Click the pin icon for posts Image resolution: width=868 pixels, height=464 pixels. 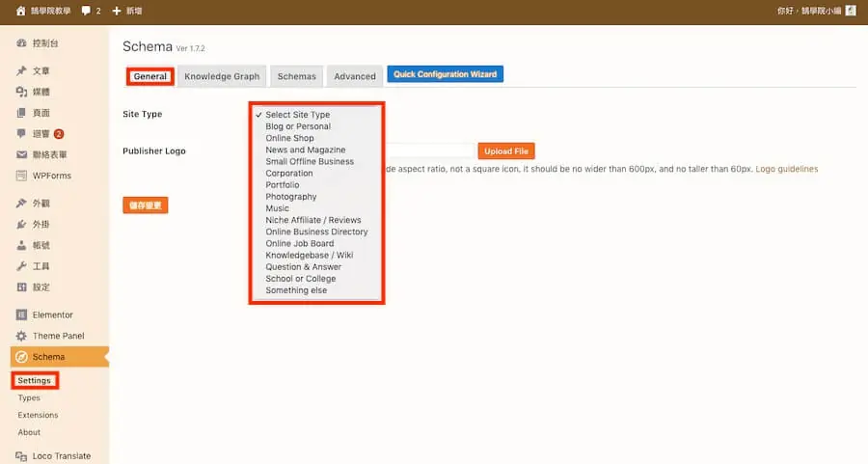21,70
